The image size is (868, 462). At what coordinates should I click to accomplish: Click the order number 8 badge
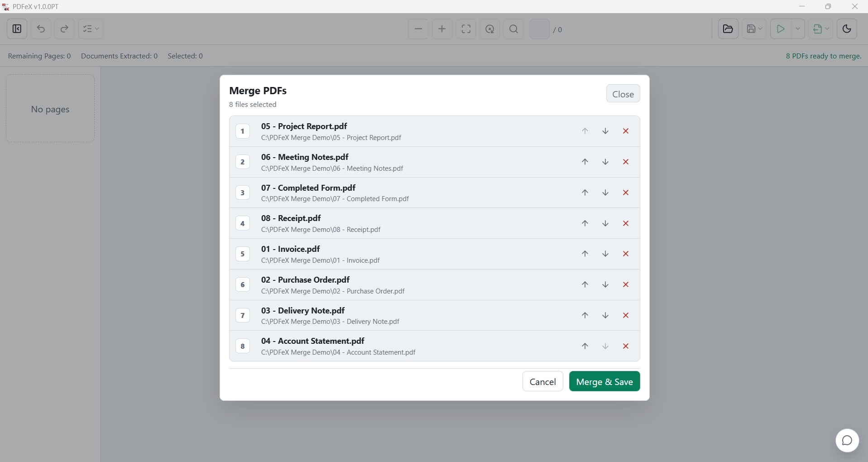pos(243,346)
